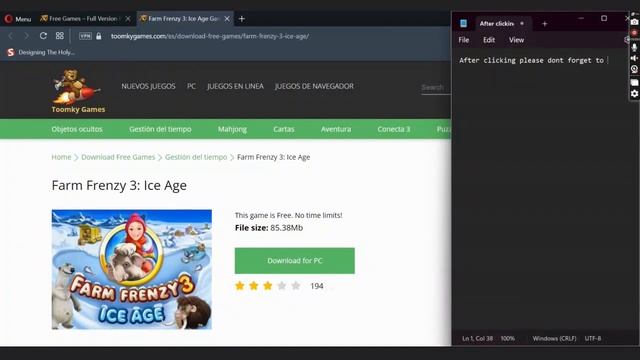The image size is (640, 360).
Task: Open the Gestión del tiempo breadcrumb link
Action: click(x=196, y=157)
